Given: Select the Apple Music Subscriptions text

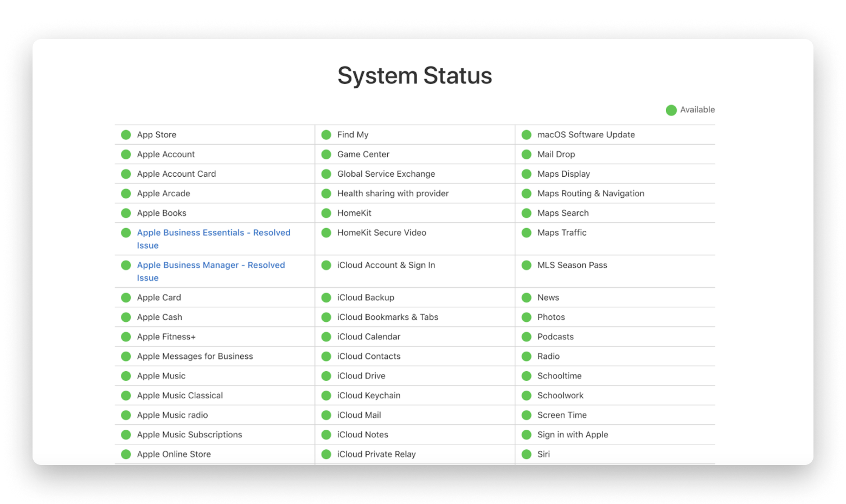Looking at the screenshot, I should tap(189, 435).
